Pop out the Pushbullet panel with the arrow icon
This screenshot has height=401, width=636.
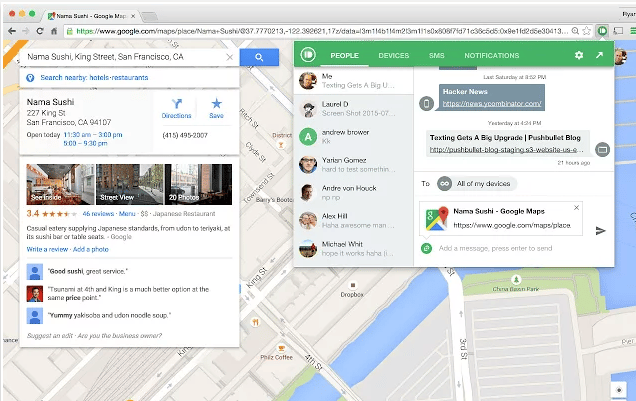600,56
